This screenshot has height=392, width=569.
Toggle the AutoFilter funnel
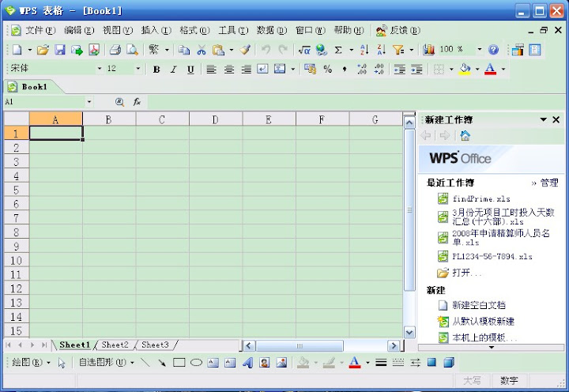(x=398, y=50)
